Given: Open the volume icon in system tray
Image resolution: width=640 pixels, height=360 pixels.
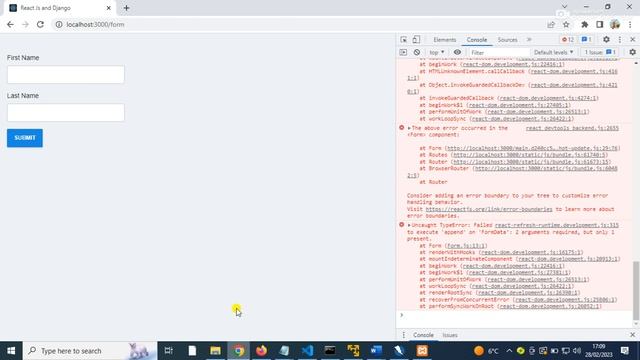Looking at the screenshot, I should point(577,351).
